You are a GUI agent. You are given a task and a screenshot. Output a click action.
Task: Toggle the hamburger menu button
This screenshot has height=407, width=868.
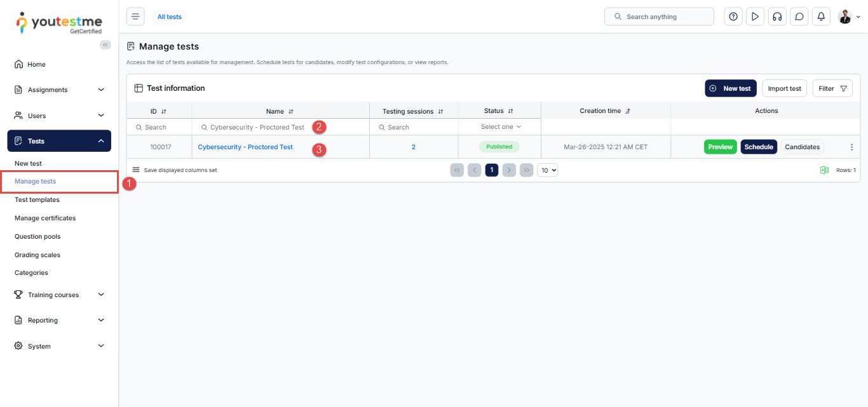(x=135, y=17)
